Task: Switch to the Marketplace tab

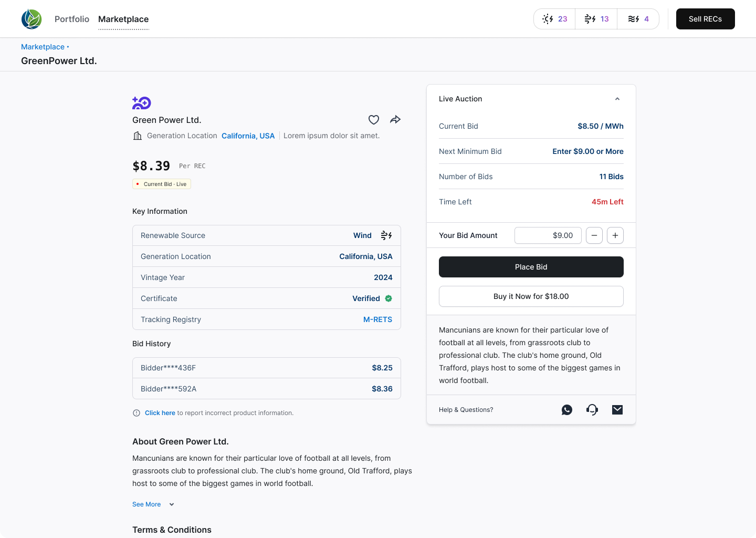Action: (123, 19)
